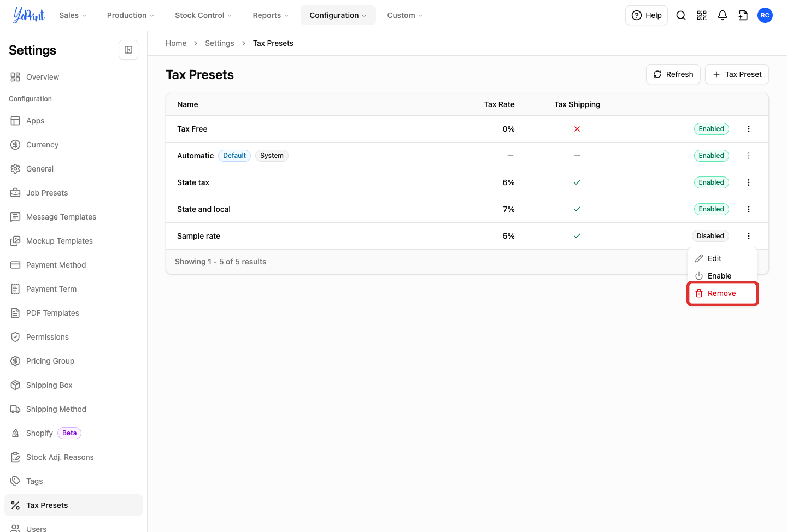Expand the Sales dropdown menu

coord(73,15)
